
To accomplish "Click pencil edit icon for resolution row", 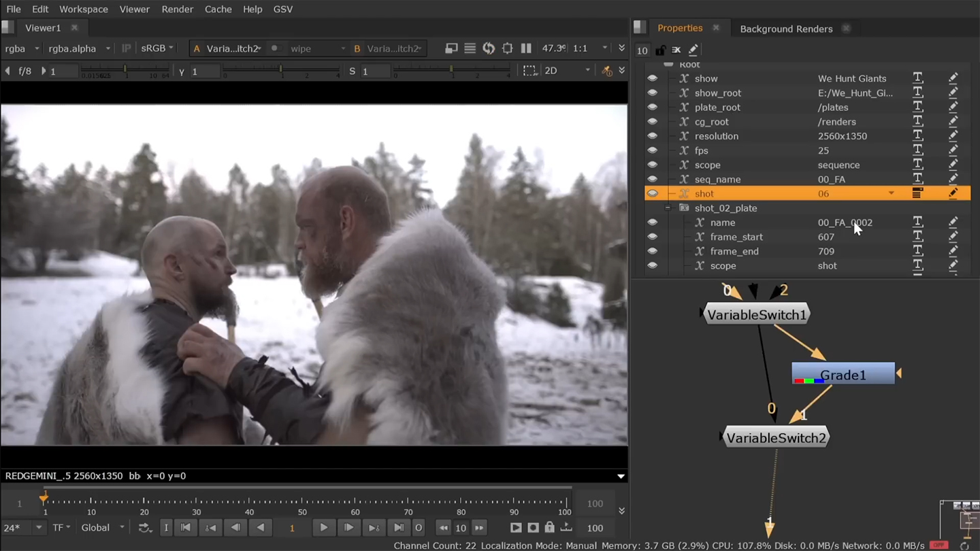I will pos(953,136).
